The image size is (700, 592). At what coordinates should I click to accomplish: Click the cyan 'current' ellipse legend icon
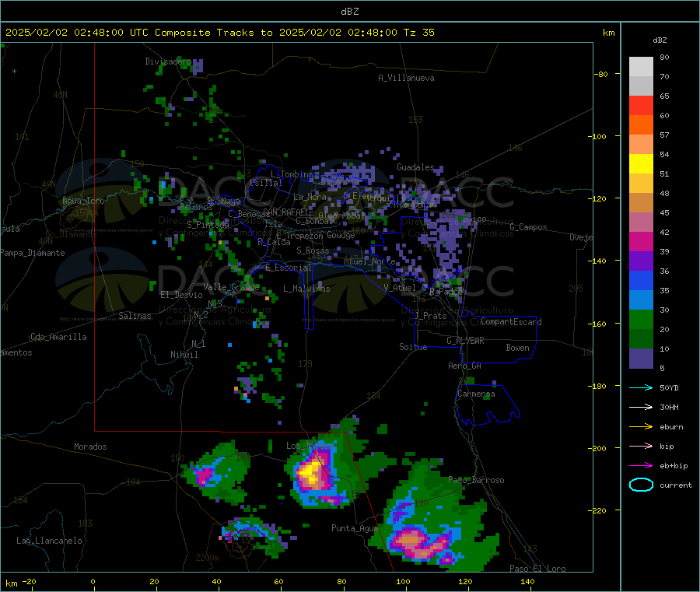pos(641,485)
